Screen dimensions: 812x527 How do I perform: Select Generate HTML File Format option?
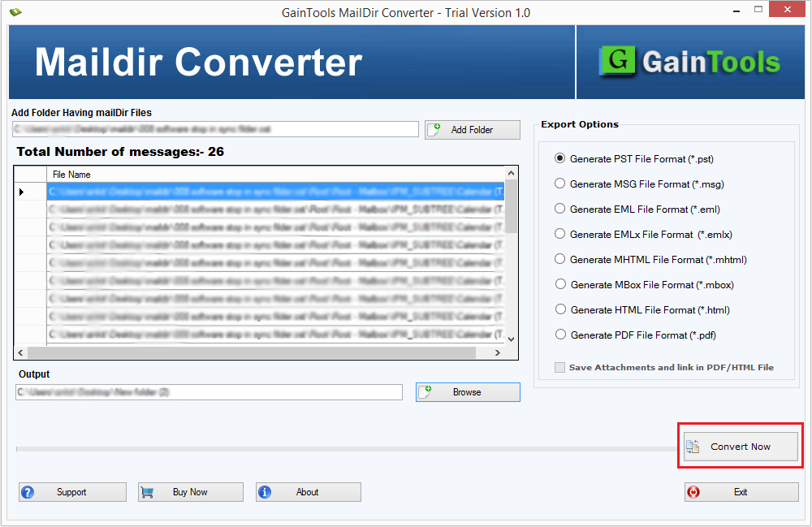pyautogui.click(x=642, y=310)
